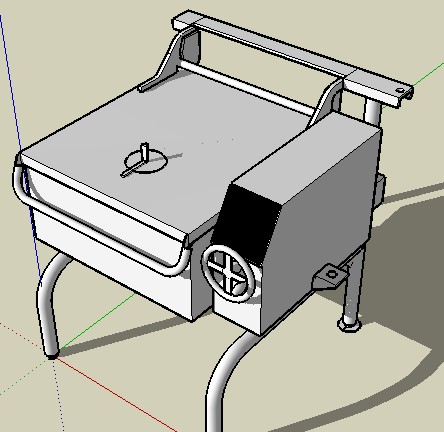Screen dimensions: 444x432
Task: Select the bolt hole on rear bar end
Action: pos(399,90)
